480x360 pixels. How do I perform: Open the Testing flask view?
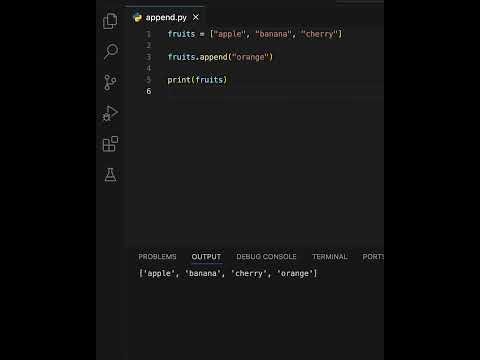click(x=110, y=175)
